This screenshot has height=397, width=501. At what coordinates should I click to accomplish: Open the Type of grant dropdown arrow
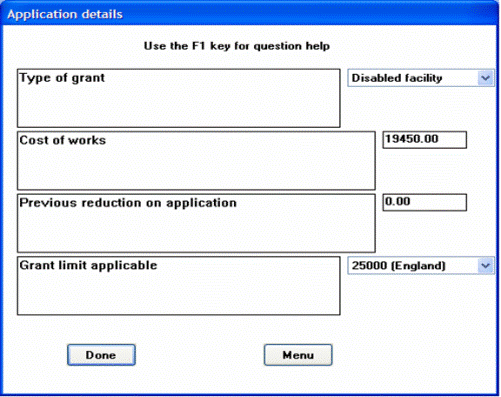click(485, 78)
